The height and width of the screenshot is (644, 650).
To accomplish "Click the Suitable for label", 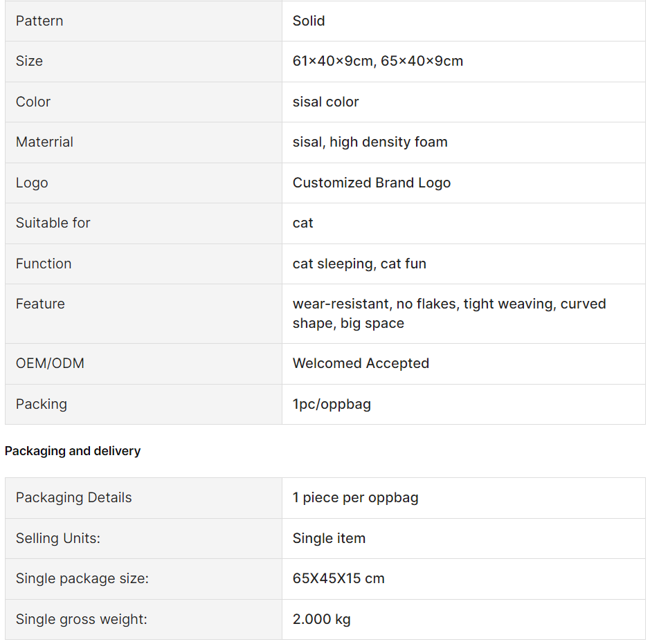I will pyautogui.click(x=53, y=223).
